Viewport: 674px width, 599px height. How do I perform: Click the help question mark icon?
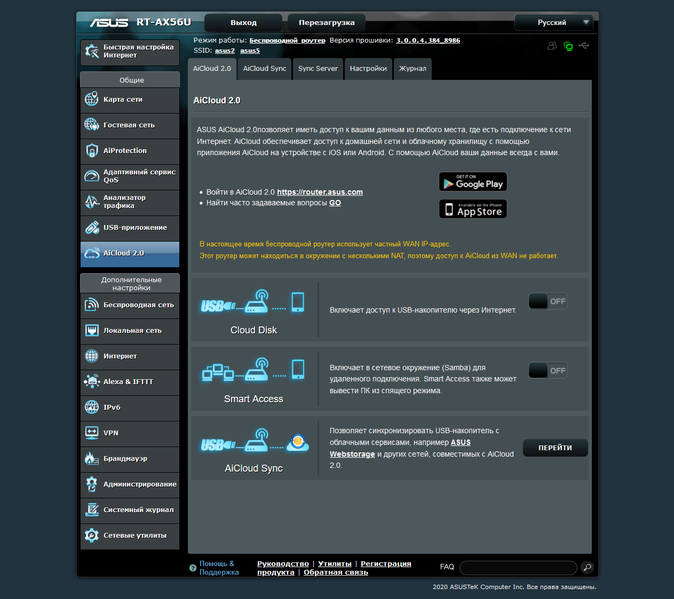pos(193,568)
